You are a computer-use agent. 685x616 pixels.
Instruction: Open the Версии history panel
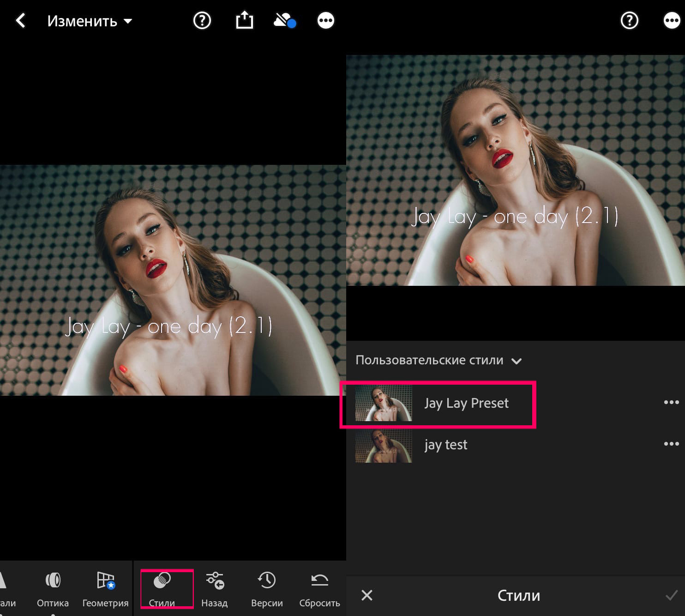[x=267, y=589]
